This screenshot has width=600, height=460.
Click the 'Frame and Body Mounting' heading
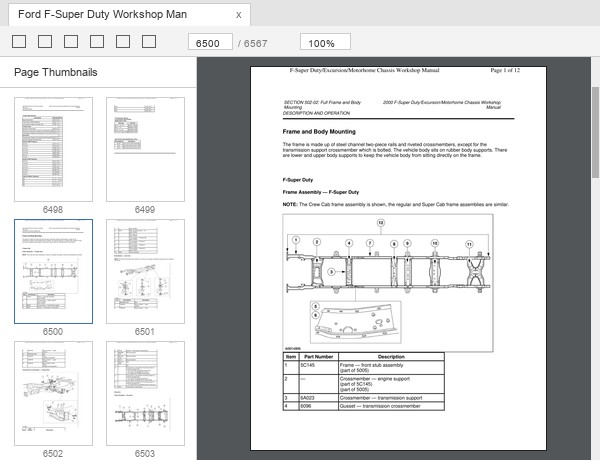pyautogui.click(x=319, y=132)
